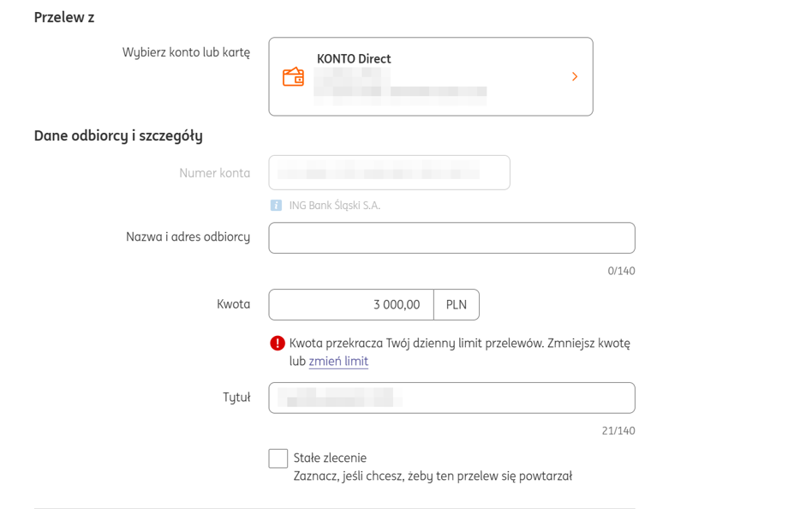Expand the account selector with the orange chevron
Image resolution: width=812 pixels, height=509 pixels.
574,77
